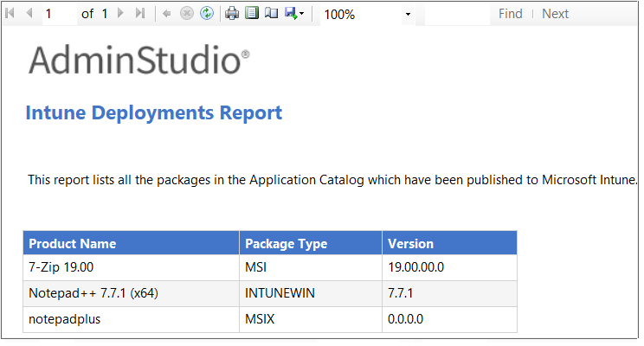
Task: Click the Next search result link
Action: click(x=555, y=14)
